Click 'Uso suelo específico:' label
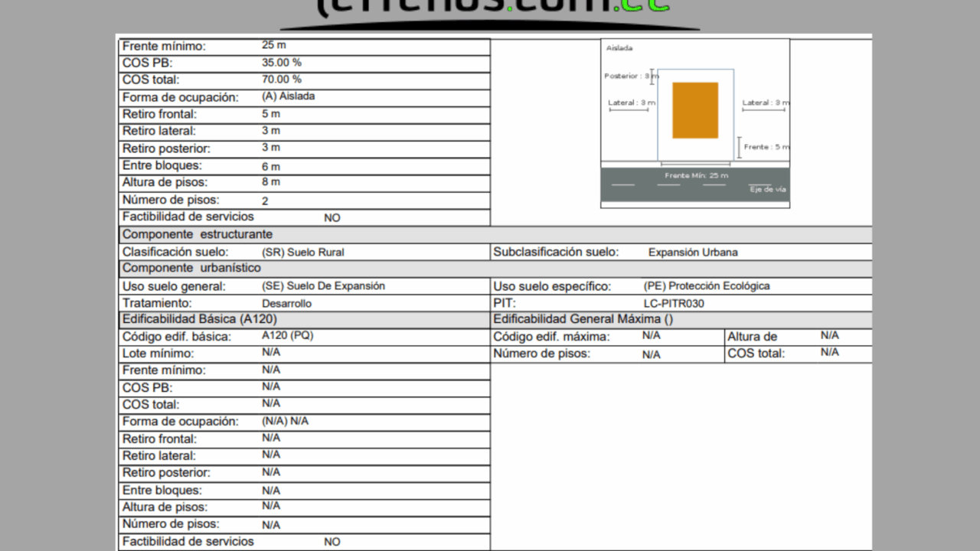The width and height of the screenshot is (980, 551). pos(552,286)
